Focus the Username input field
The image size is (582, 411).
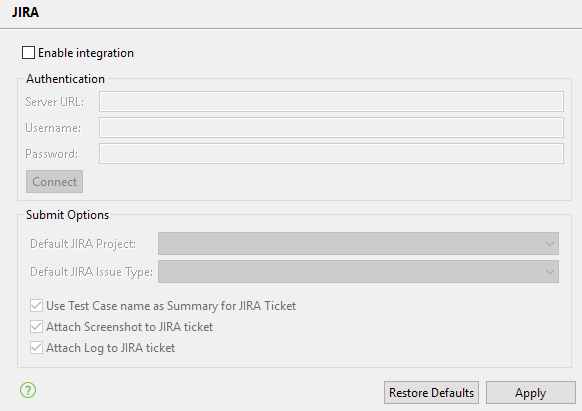[x=331, y=127]
